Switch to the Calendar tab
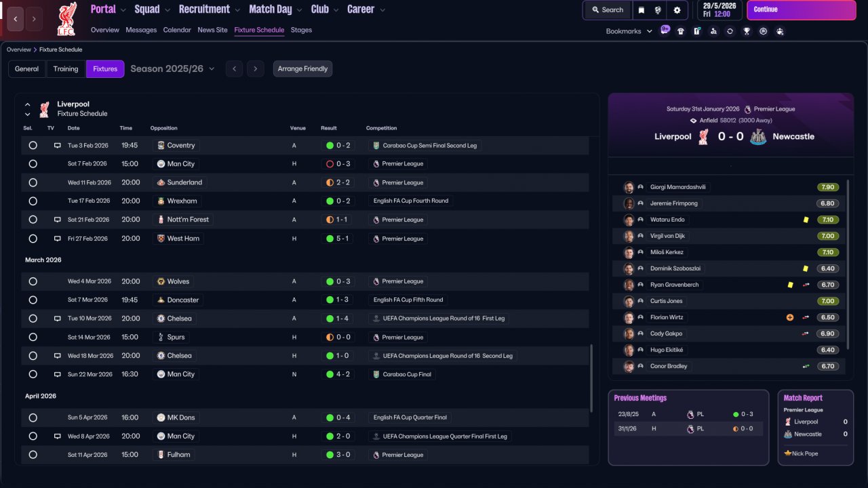This screenshot has height=488, width=868. [x=177, y=30]
